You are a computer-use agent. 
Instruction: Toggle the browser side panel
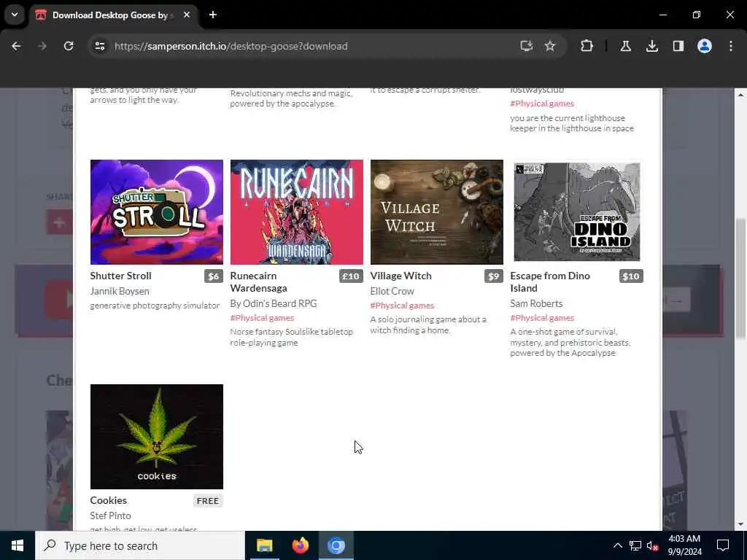(678, 46)
